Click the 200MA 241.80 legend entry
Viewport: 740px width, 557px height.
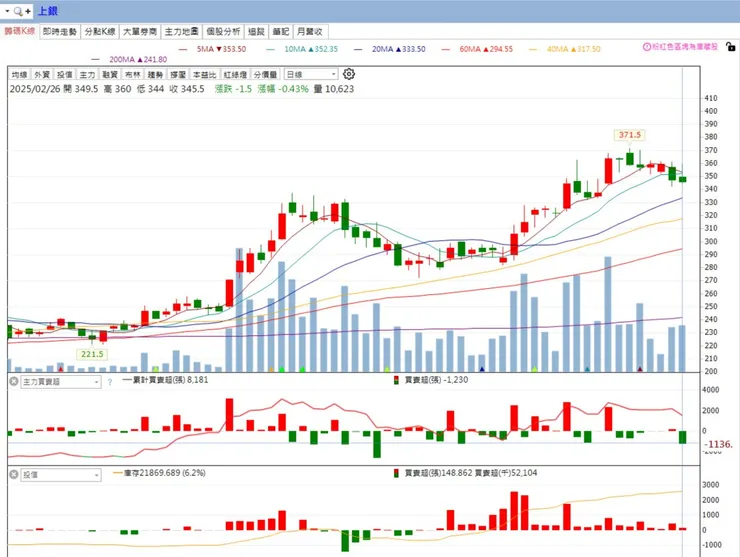(129, 59)
